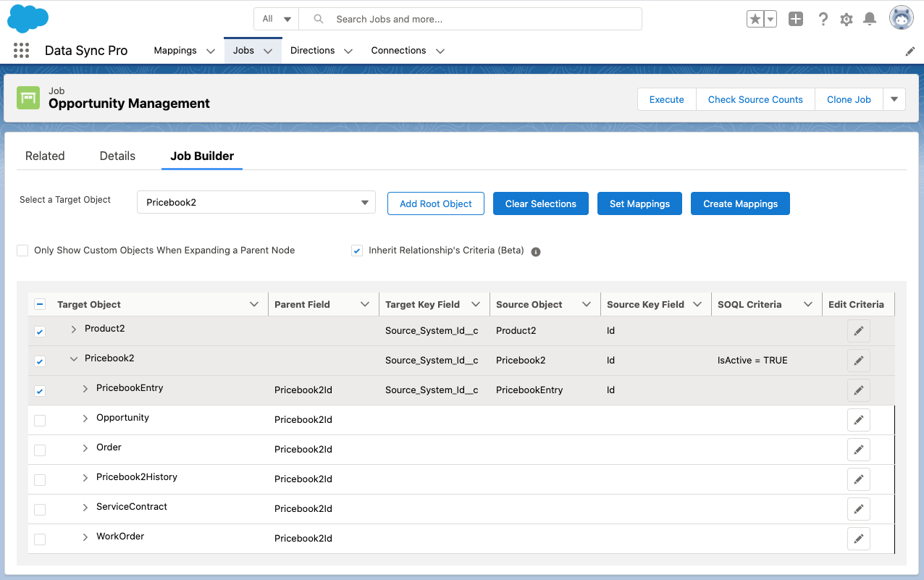Select the Job Builder tab
Image resolution: width=924 pixels, height=580 pixels.
coord(202,156)
